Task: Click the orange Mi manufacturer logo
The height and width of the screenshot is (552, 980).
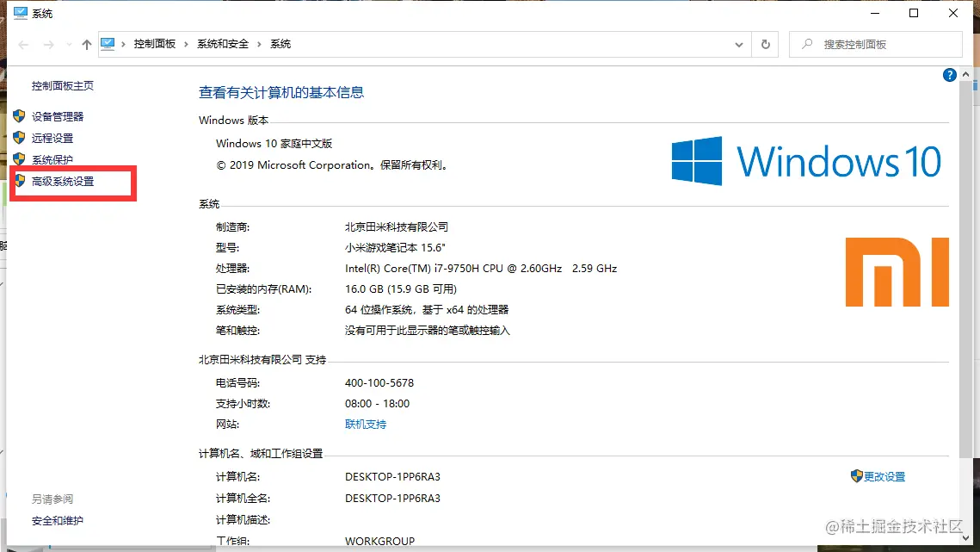Action: coord(897,272)
